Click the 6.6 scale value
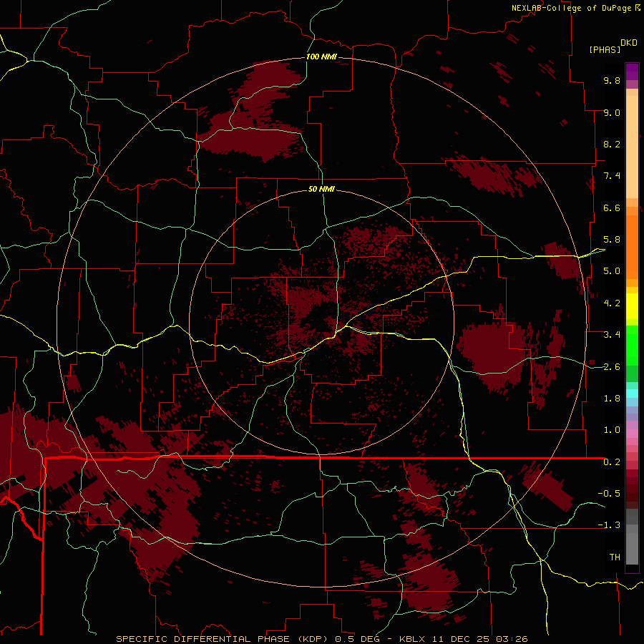The image size is (644, 644). pyautogui.click(x=612, y=208)
